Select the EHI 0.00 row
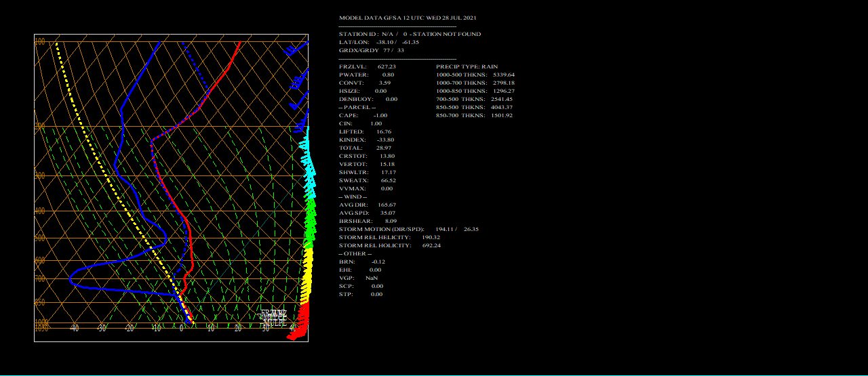Image resolution: width=868 pixels, height=376 pixels. (x=360, y=270)
